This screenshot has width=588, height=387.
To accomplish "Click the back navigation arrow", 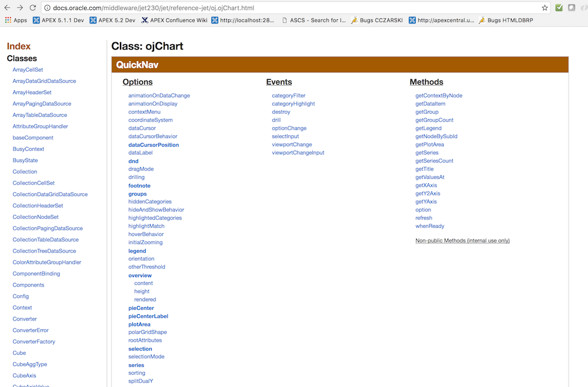I will pos(8,8).
